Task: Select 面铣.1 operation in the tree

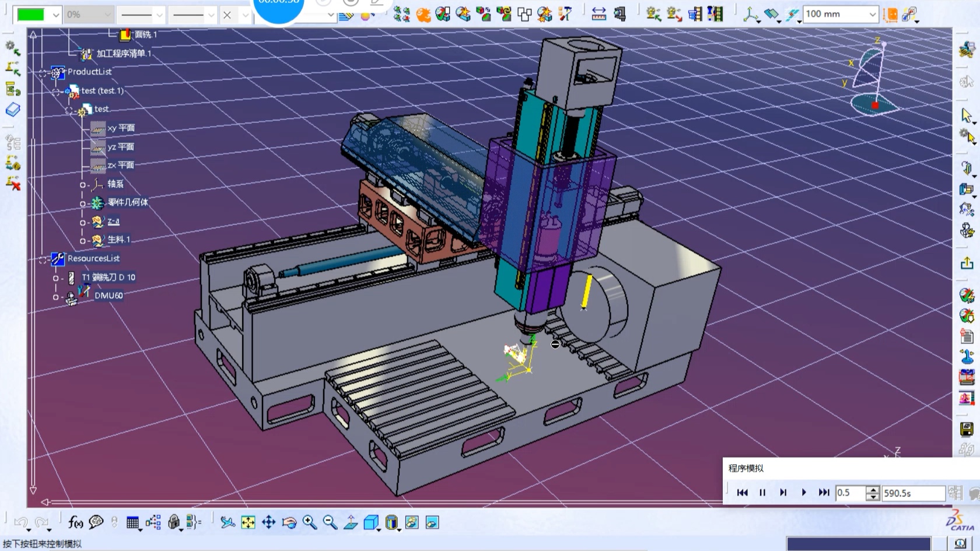Action: (146, 34)
